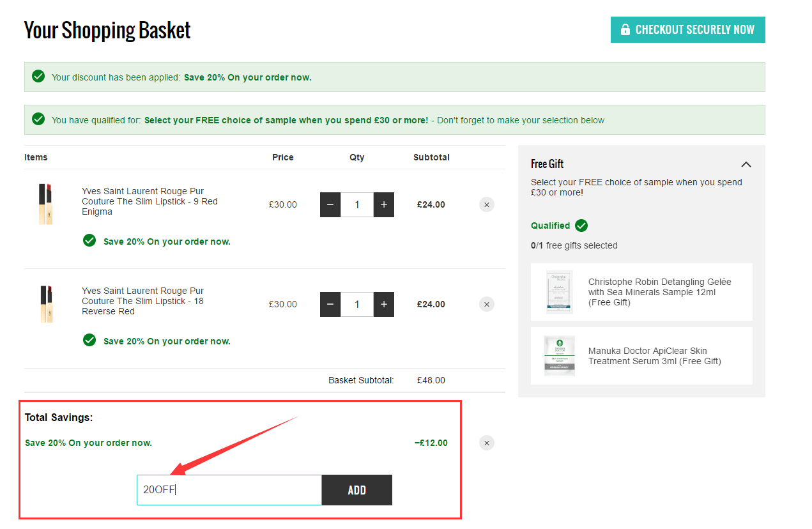Click quantity field for 18 Reverse Red
The width and height of the screenshot is (812, 529).
point(357,305)
